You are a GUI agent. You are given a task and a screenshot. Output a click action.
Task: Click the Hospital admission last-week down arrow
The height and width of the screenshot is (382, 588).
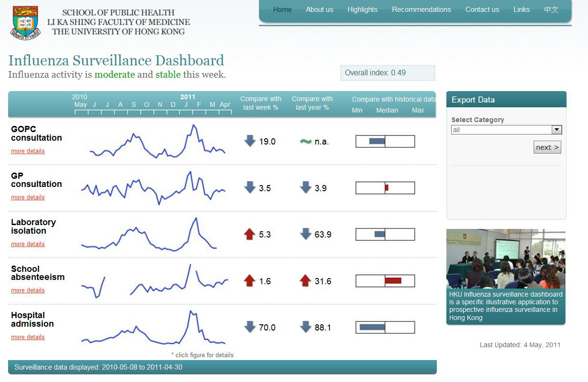click(250, 327)
